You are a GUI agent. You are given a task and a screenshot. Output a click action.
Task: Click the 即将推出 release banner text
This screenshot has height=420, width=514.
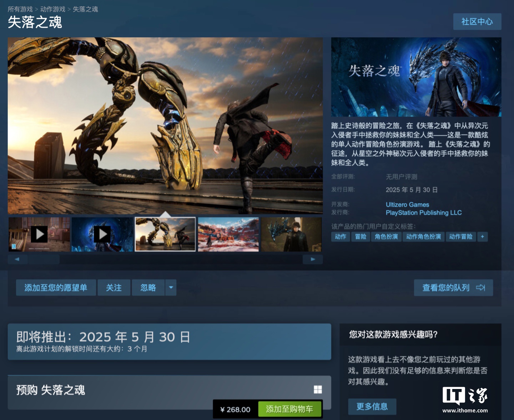pyautogui.click(x=103, y=337)
